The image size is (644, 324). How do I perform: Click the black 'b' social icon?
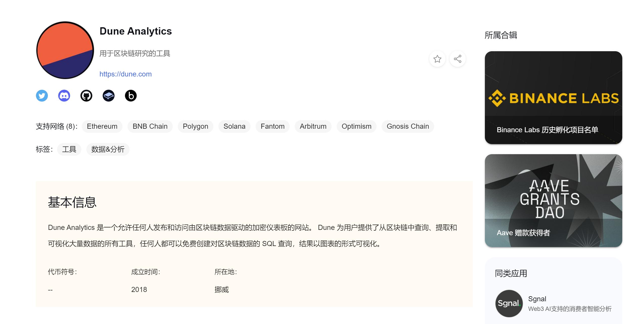coord(131,96)
